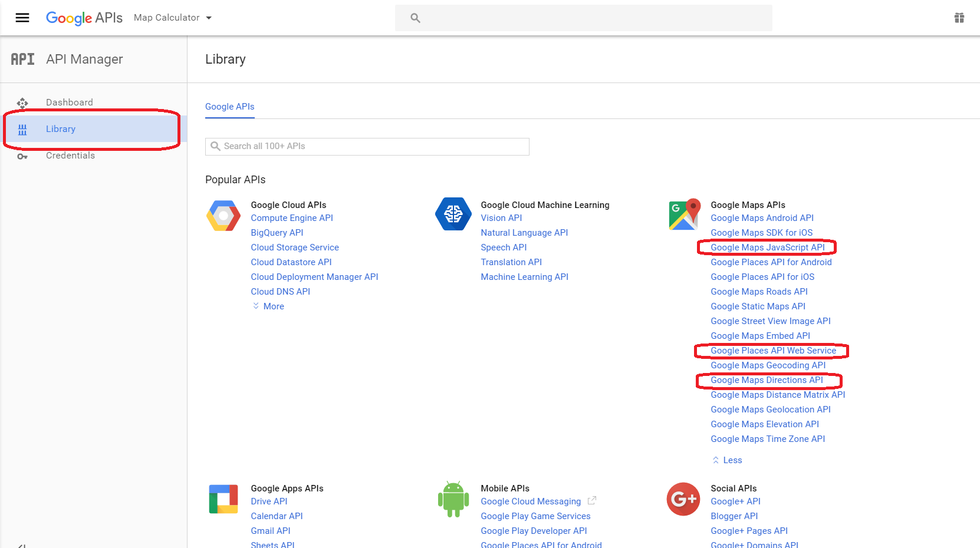Click the Credentials key icon
This screenshot has height=548, width=980.
click(22, 156)
